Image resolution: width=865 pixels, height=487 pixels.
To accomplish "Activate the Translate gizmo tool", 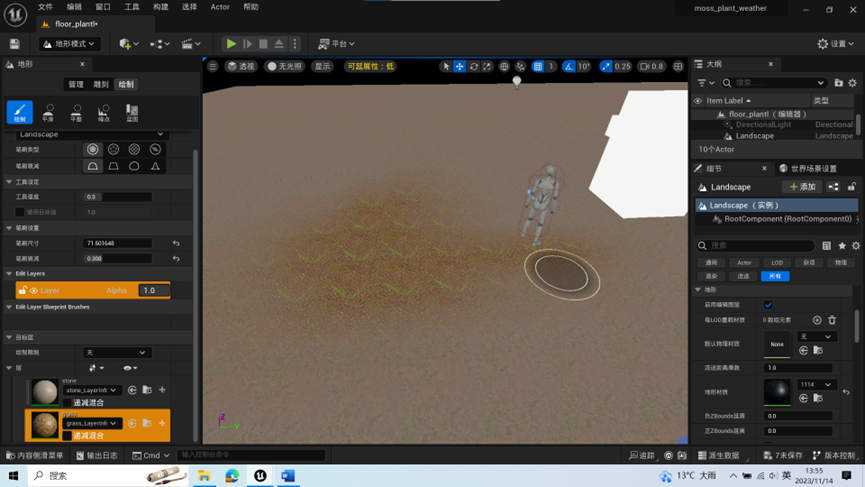I will click(460, 66).
